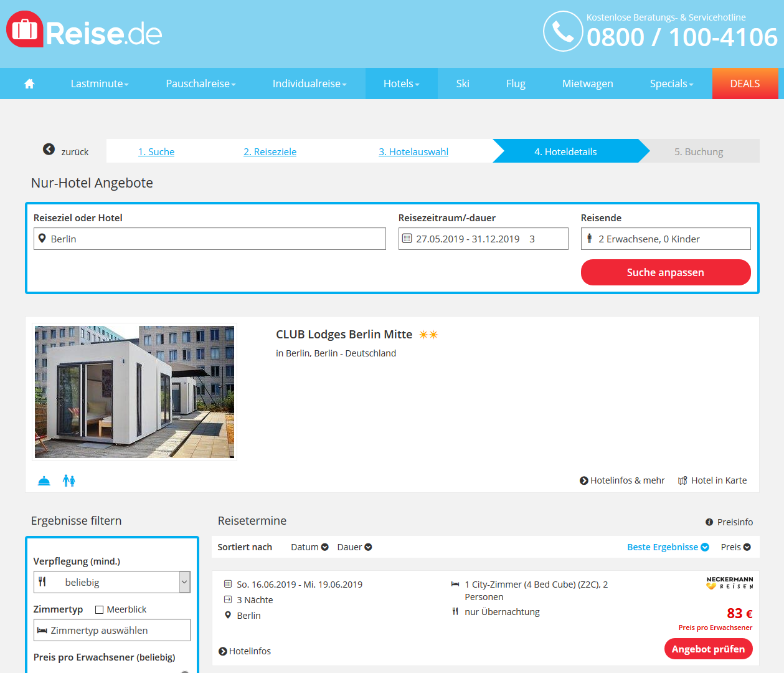Click the Angebot prüfen button

(709, 649)
